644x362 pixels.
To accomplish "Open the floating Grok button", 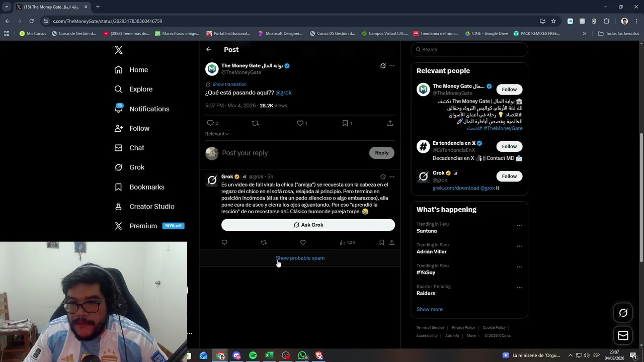I will (x=623, y=313).
